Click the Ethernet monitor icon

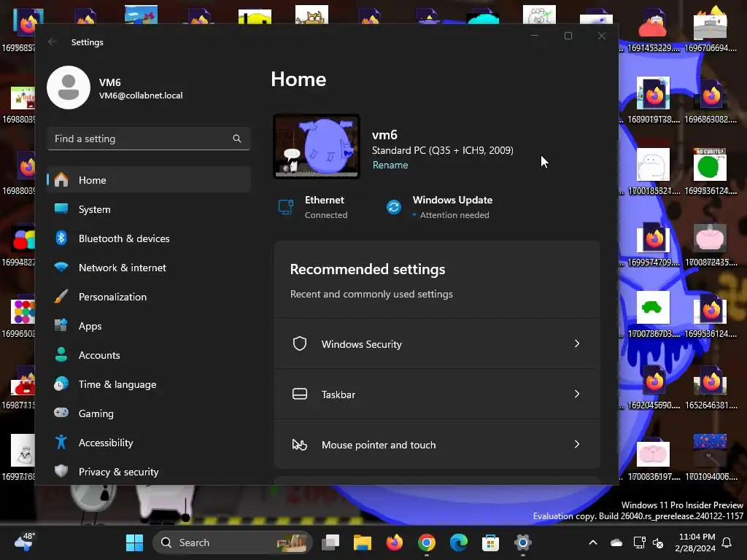point(286,207)
